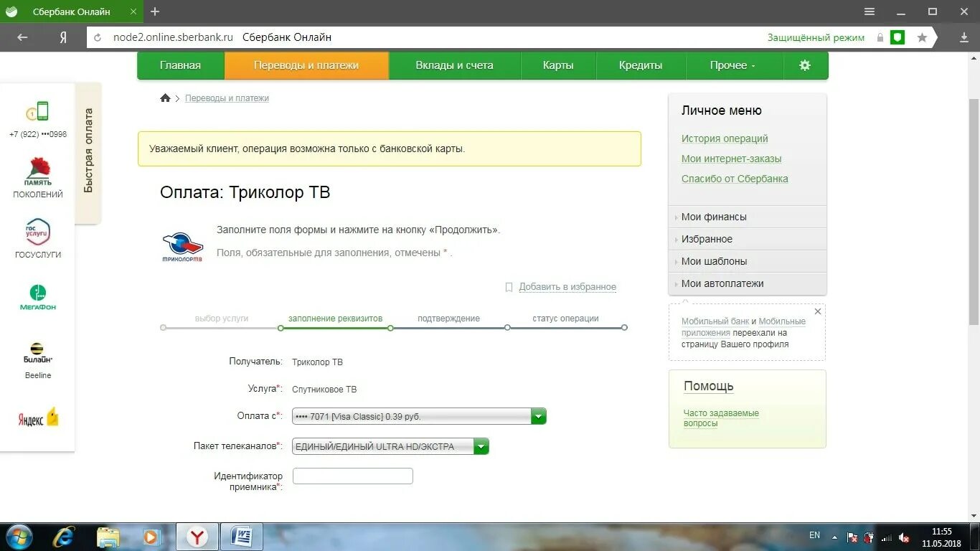Click the green Protect shield icon

tap(897, 37)
